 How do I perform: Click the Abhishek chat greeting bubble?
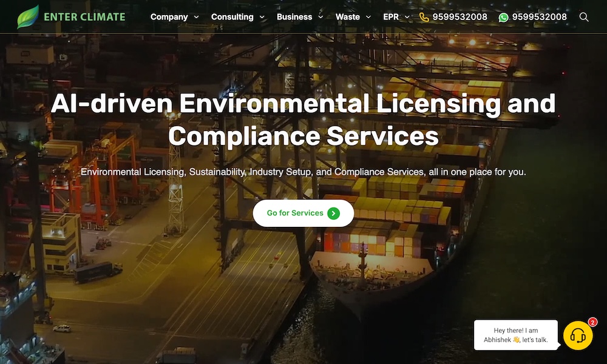(x=515, y=335)
